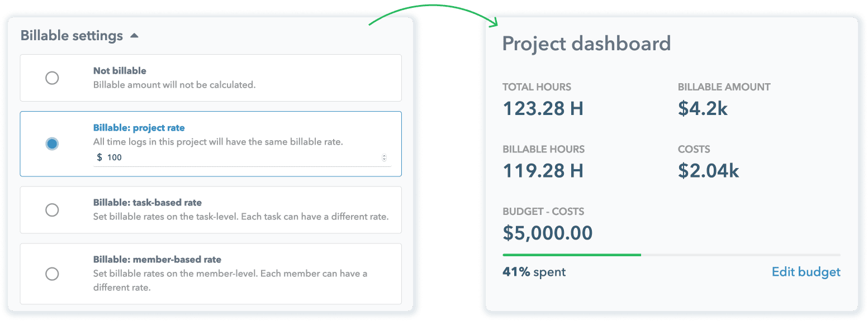
Task: Click the green curved arrow head
Action: (494, 23)
